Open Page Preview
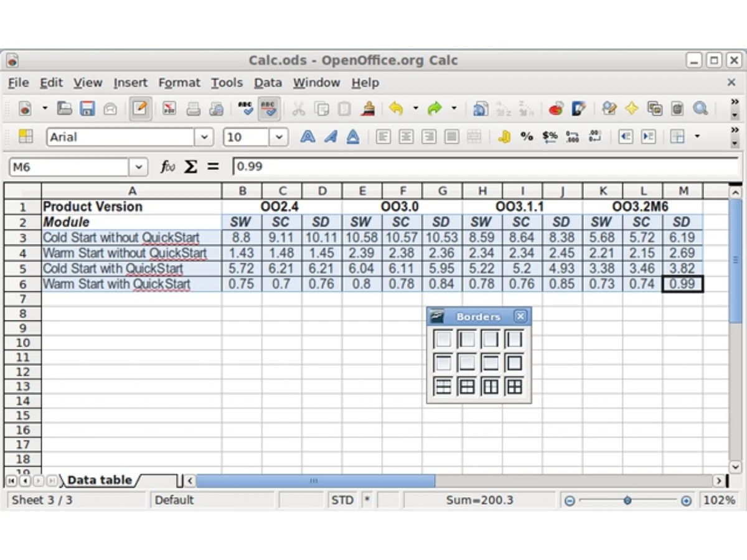Screen dimensions: 747x560 216,109
